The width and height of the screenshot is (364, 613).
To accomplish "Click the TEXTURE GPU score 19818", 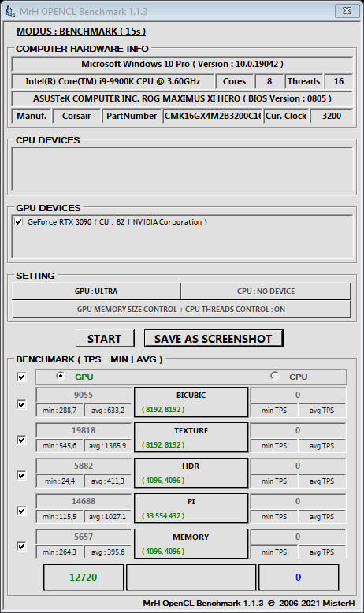I will [84, 430].
